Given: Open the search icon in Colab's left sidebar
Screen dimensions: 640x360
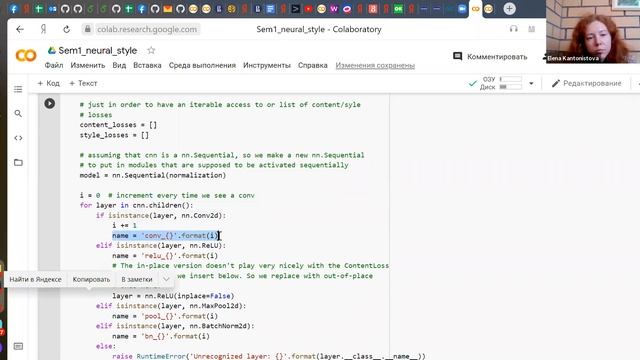Looking at the screenshot, I should [18, 113].
